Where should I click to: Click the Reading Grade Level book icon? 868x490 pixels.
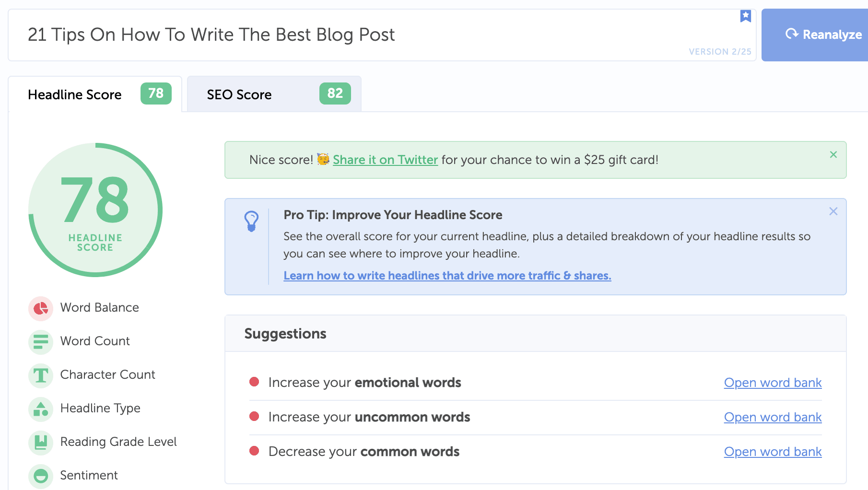tap(40, 443)
